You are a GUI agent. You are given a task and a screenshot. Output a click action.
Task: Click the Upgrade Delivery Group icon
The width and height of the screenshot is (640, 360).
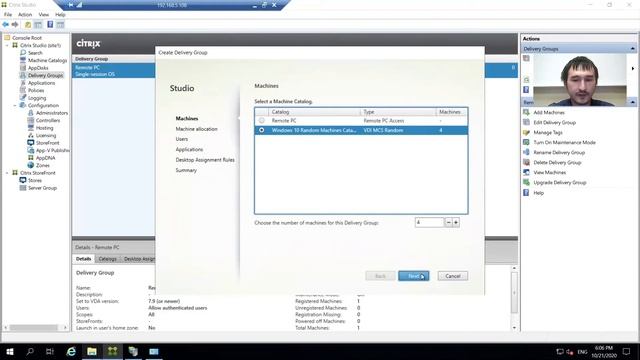(526, 182)
